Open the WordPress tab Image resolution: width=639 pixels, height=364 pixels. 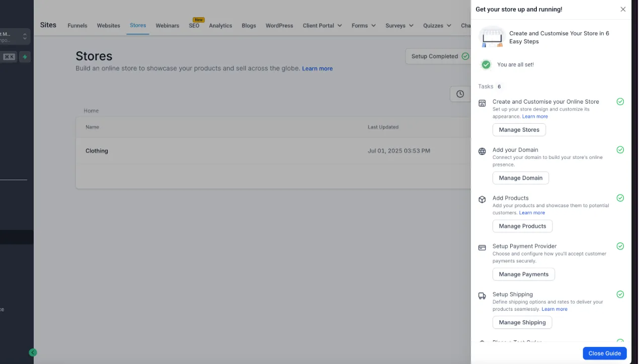pos(279,26)
